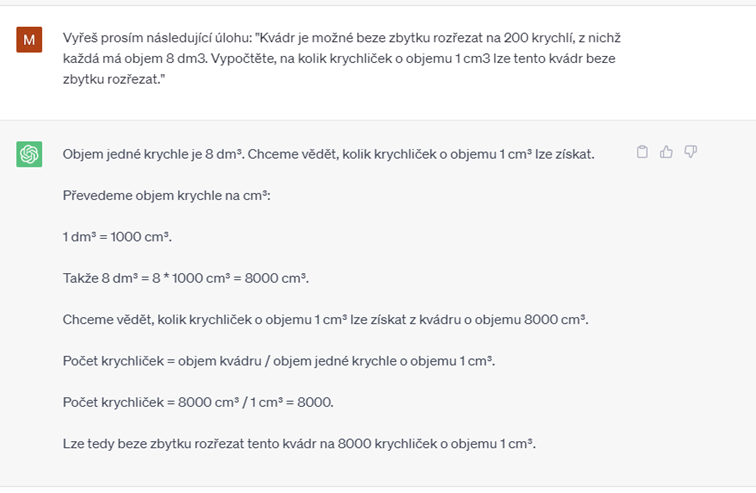756x493 pixels.
Task: Click the user prompt starting with Vyřeš prosím
Action: pos(341,58)
